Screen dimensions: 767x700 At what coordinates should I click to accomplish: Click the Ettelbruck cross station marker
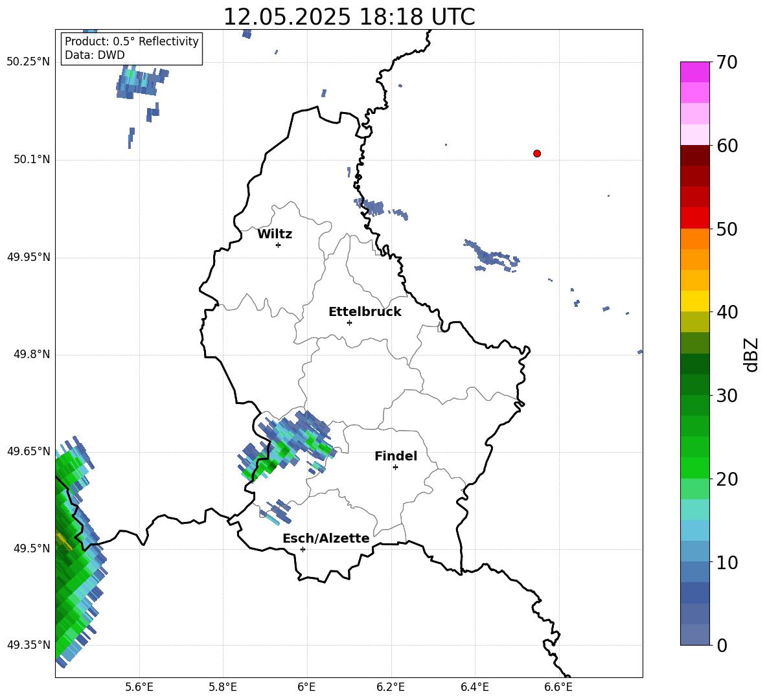coord(349,322)
